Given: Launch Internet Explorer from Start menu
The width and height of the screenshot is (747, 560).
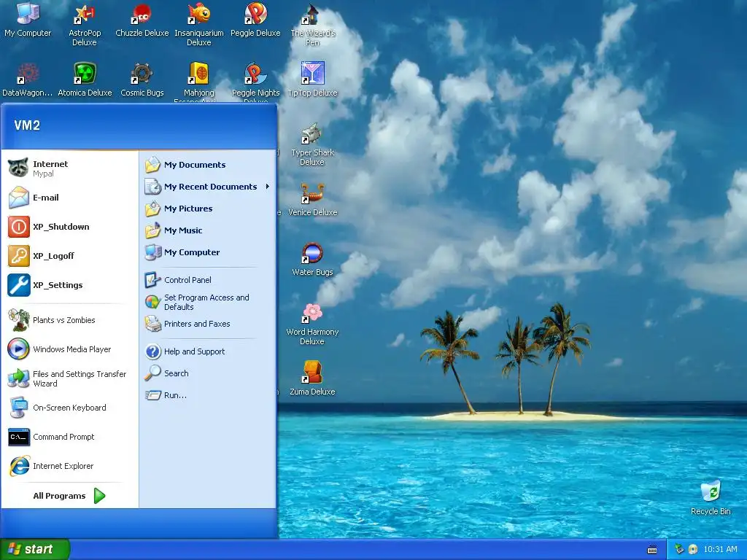Looking at the screenshot, I should click(70, 466).
